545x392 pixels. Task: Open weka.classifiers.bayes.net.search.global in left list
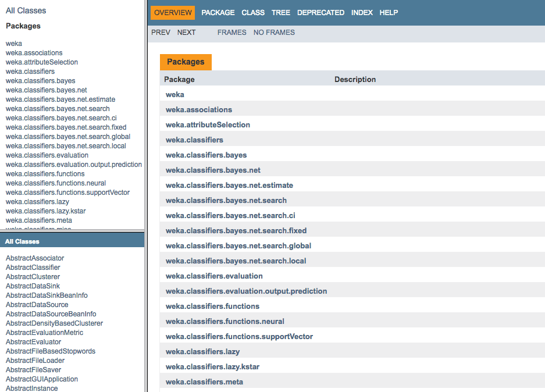[x=68, y=137]
